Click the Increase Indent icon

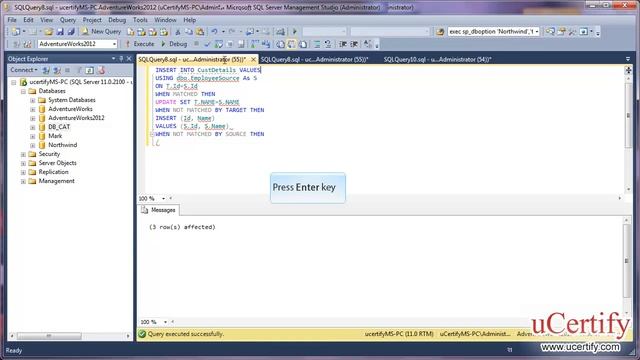tap(354, 44)
